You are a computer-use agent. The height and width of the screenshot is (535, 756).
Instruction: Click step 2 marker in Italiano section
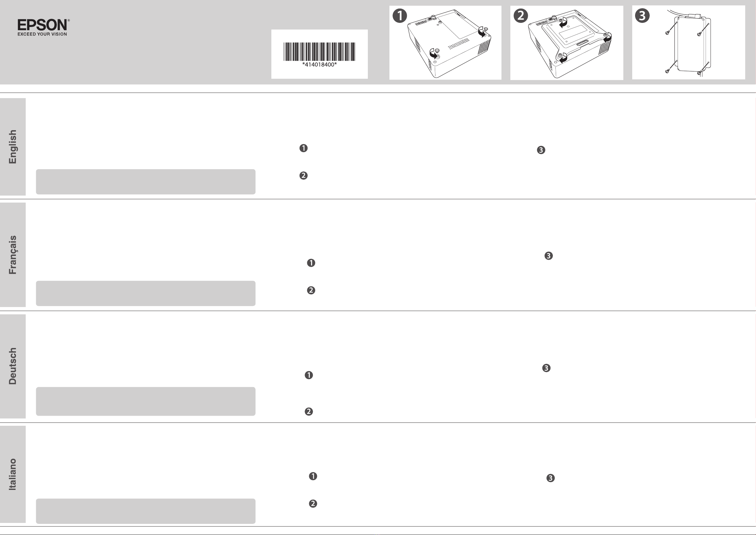click(x=313, y=504)
